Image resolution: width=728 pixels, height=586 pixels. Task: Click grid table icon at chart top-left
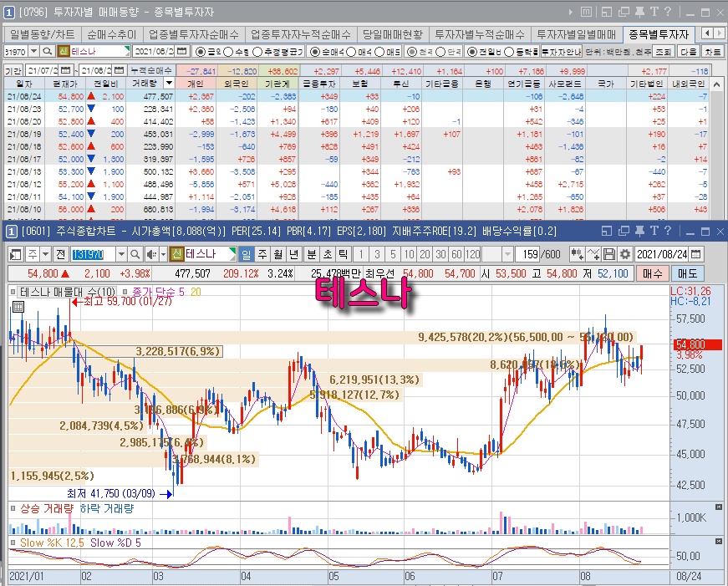pyautogui.click(x=18, y=307)
